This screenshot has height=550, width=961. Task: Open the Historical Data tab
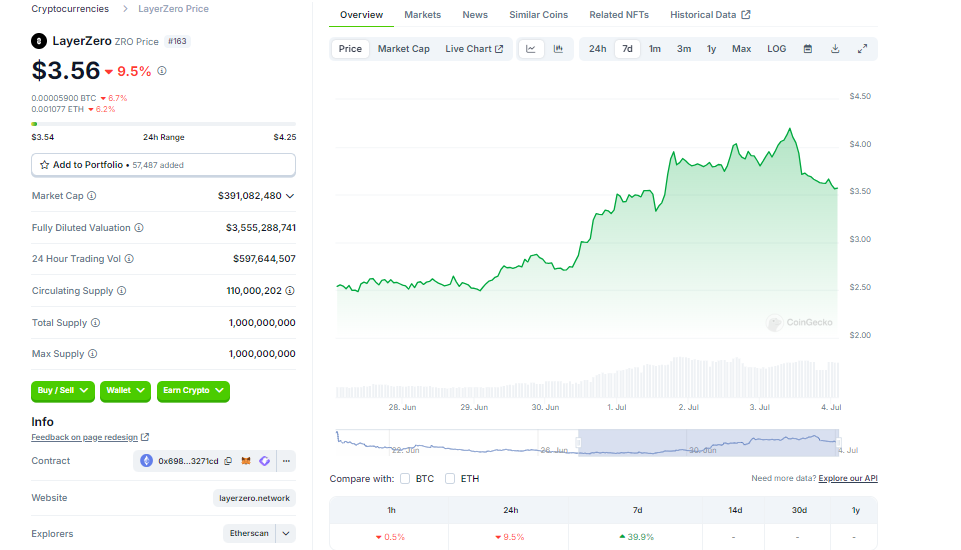710,15
